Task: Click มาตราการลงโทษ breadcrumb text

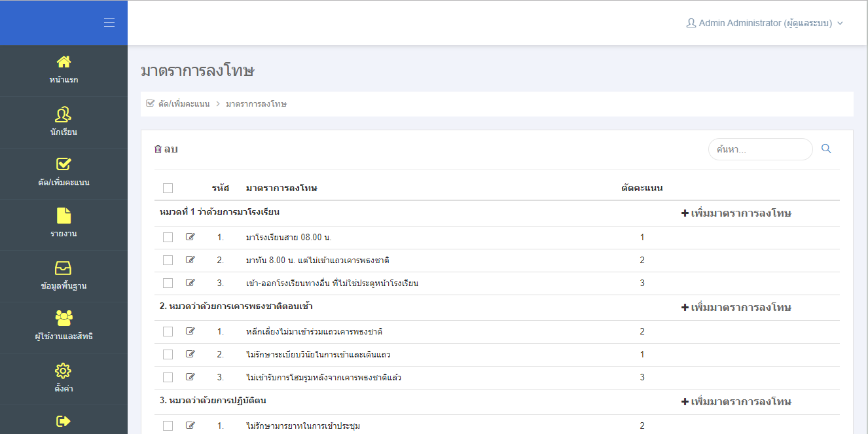Action: click(x=256, y=104)
